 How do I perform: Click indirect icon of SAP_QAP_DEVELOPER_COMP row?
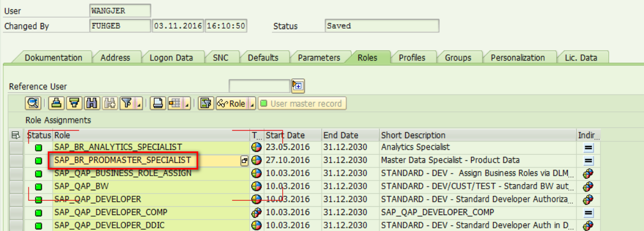(x=589, y=213)
